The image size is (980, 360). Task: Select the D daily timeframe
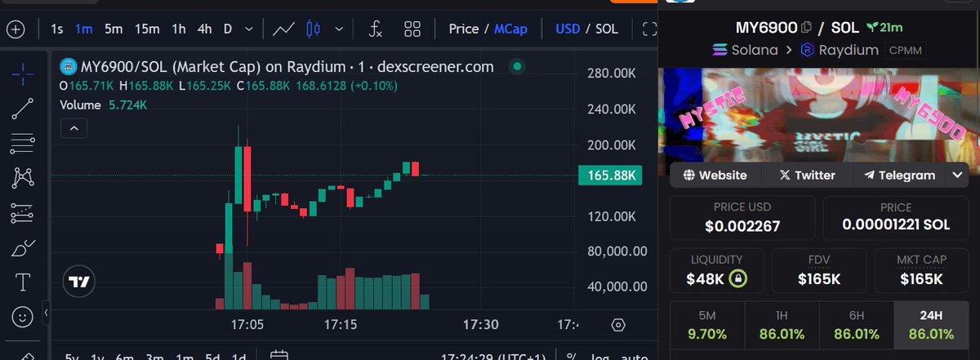click(228, 29)
